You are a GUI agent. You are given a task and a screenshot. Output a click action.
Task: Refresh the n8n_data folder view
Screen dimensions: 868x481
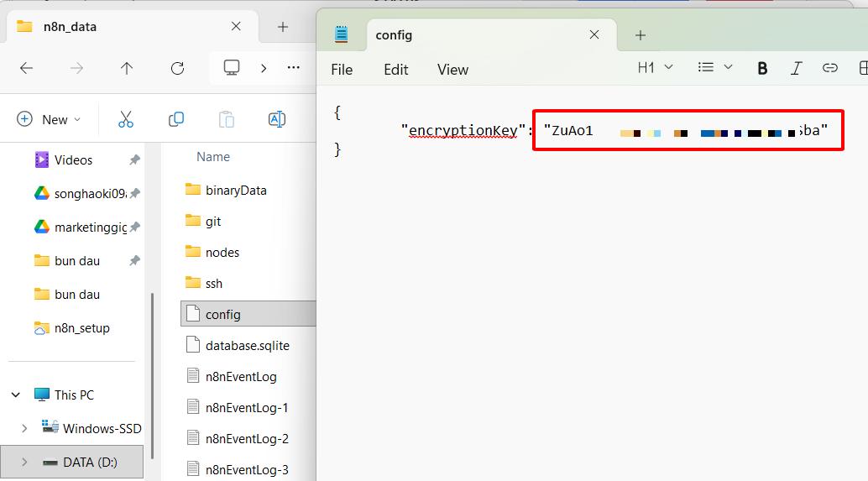tap(177, 69)
